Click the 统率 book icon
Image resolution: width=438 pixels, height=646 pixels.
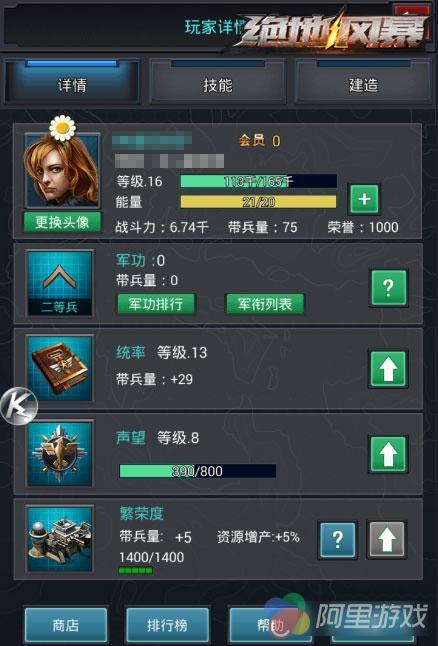(x=60, y=368)
